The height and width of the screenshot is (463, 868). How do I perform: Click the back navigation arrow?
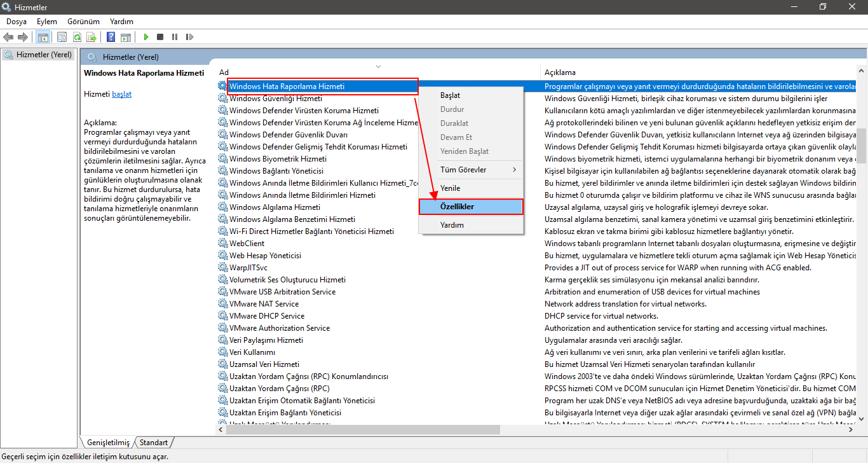click(8, 36)
